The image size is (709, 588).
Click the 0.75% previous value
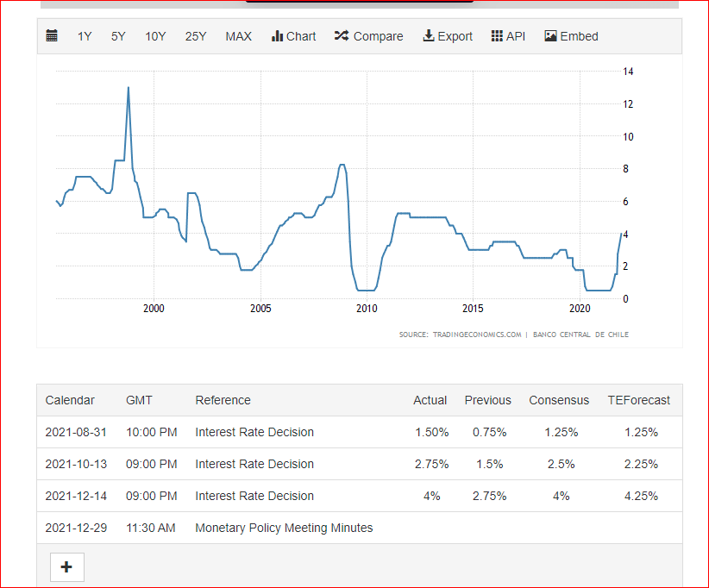pos(490,432)
